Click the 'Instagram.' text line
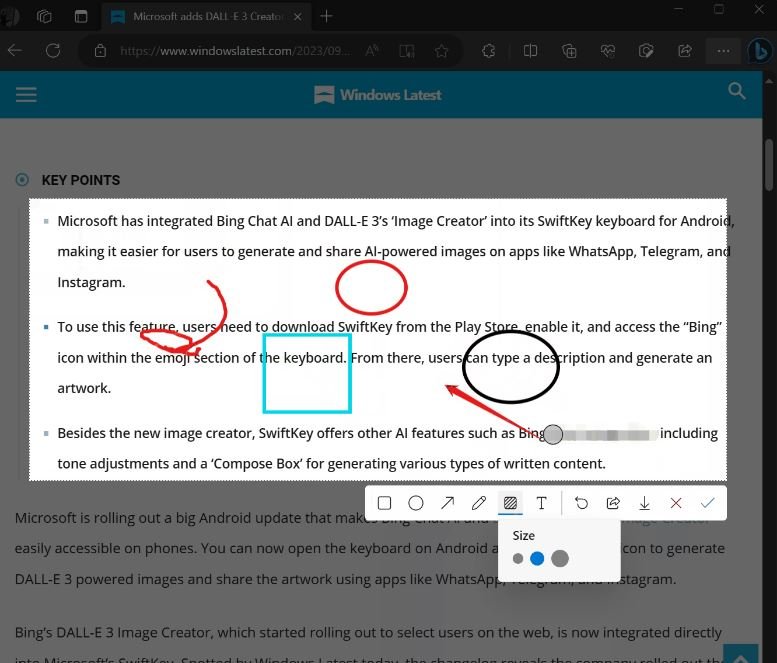777x663 pixels. click(91, 282)
